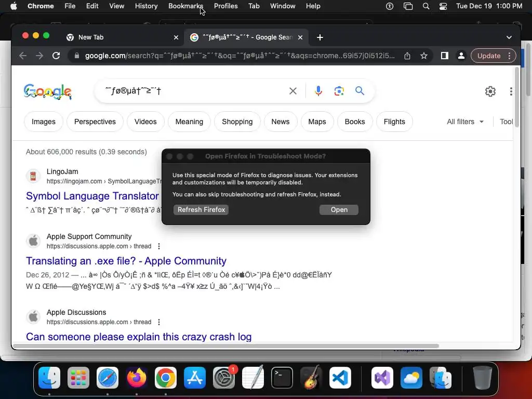This screenshot has height=399, width=532.
Task: Open Spotlight search in menu bar
Action: click(426, 6)
